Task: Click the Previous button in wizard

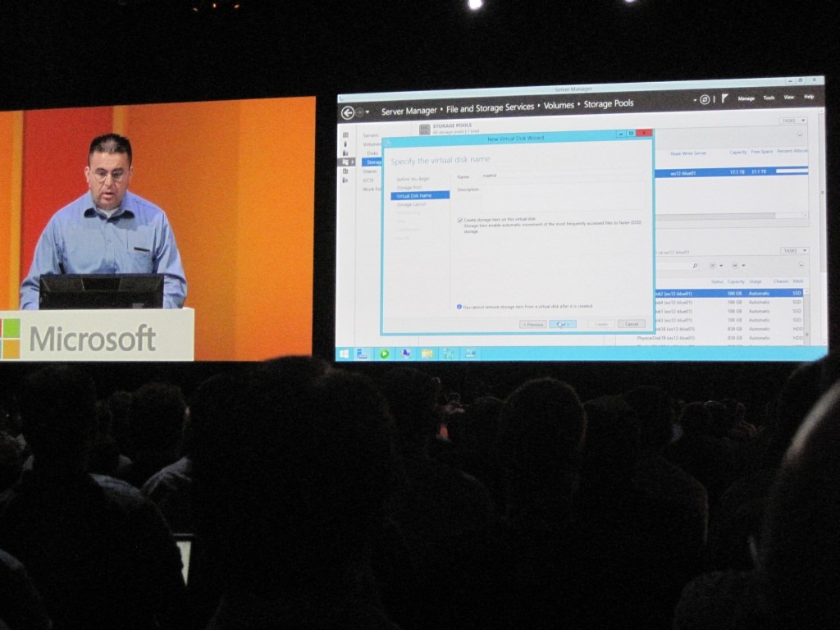Action: tap(533, 325)
